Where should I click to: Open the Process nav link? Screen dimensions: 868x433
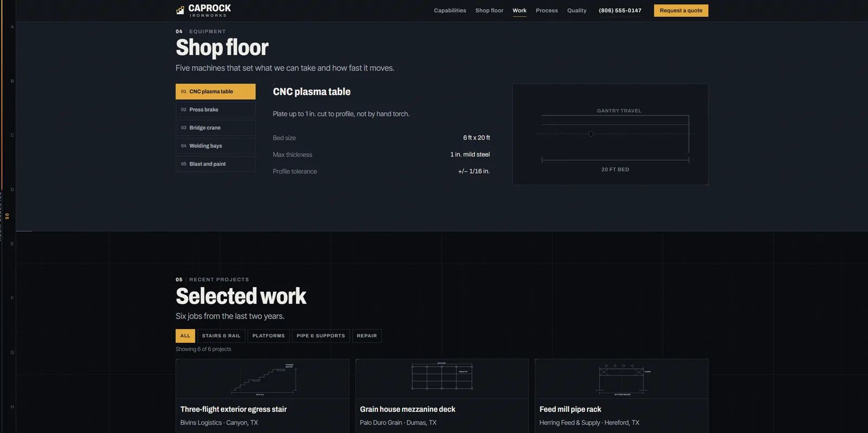coord(547,10)
